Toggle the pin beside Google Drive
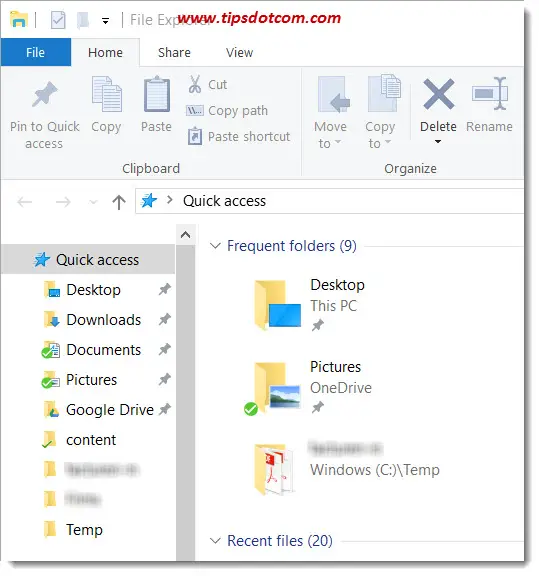This screenshot has height=576, width=539. click(x=165, y=409)
